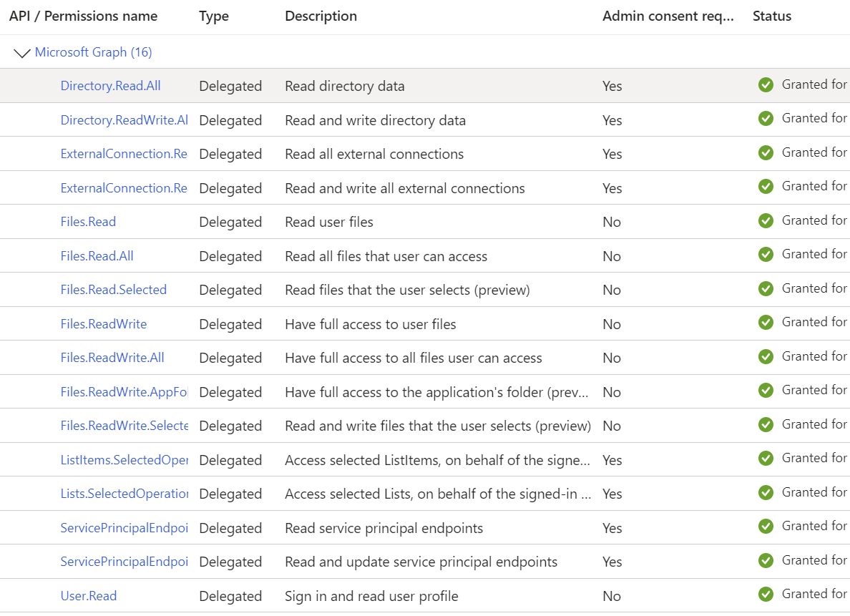Click green granted checkmark in Files.Read.All row
The image size is (850, 616).
tap(766, 254)
